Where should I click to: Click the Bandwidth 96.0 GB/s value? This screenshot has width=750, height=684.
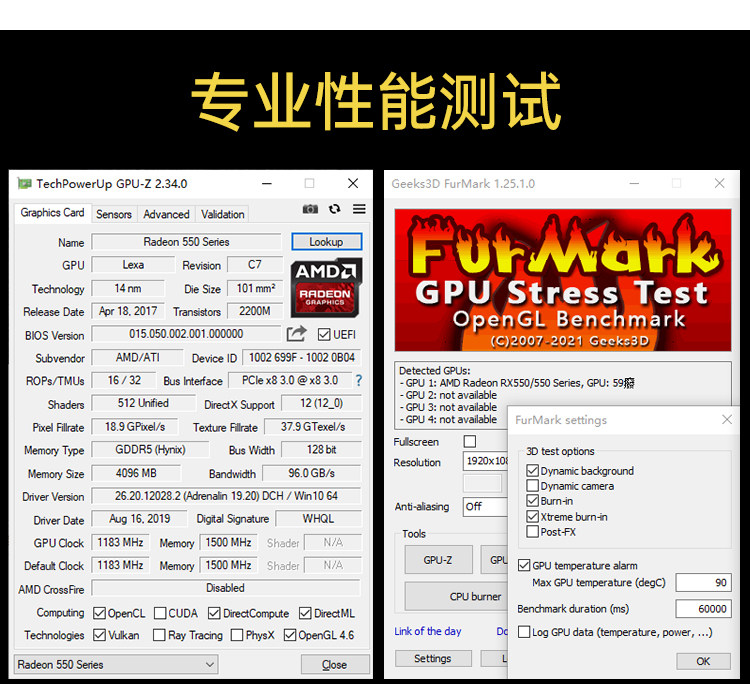(x=311, y=473)
